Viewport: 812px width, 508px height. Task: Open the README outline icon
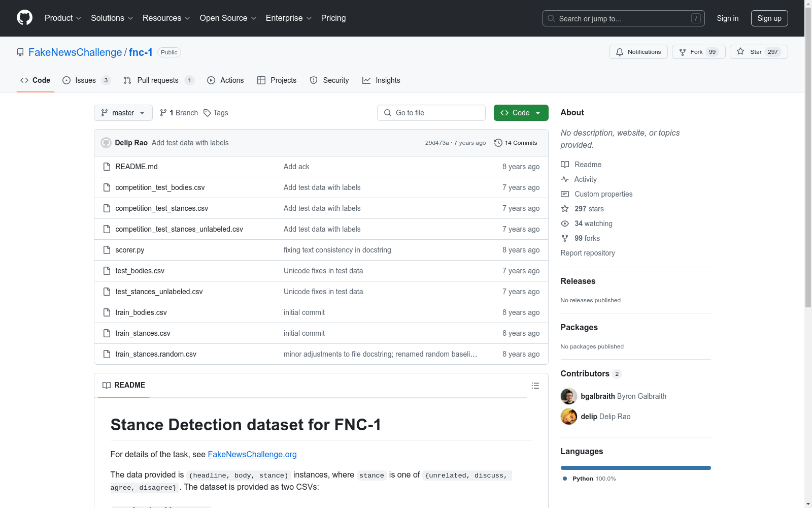(x=535, y=386)
